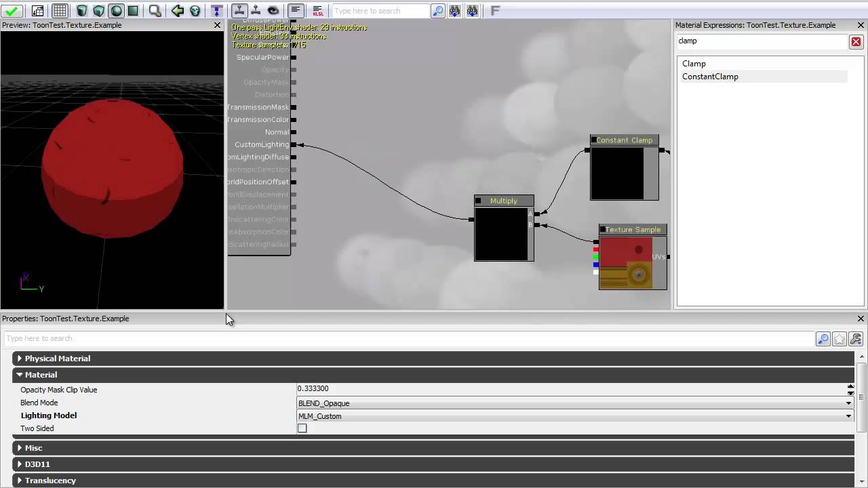Select sphere preview mesh
This screenshot has height=488, width=868.
116,11
